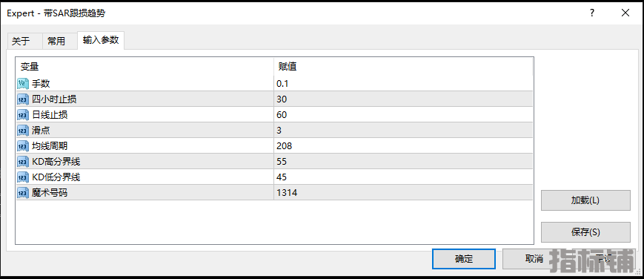Viewport: 644px width, 279px height.
Task: Click the 加载(L) button
Action: tap(585, 200)
